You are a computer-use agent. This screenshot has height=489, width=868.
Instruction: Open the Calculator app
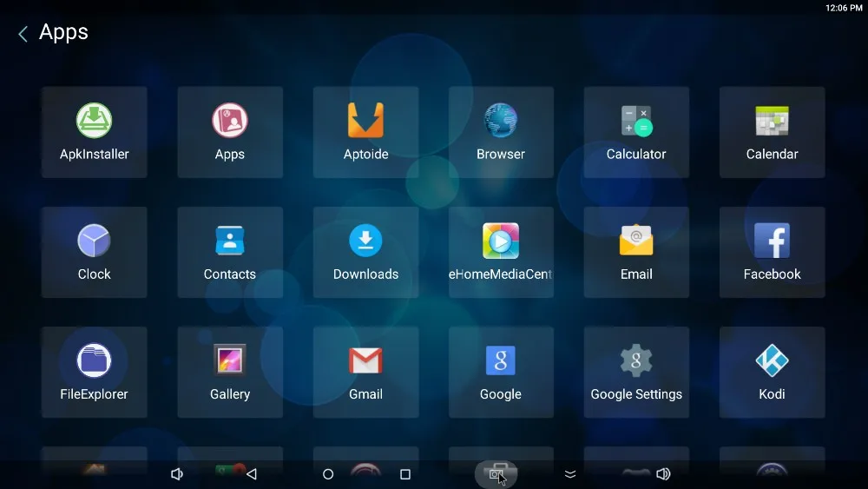click(636, 132)
